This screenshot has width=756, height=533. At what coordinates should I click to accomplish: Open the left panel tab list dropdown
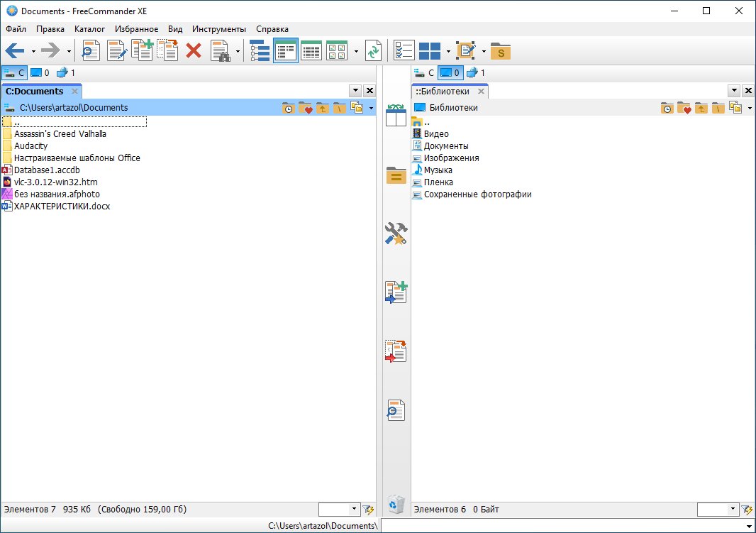tap(355, 90)
